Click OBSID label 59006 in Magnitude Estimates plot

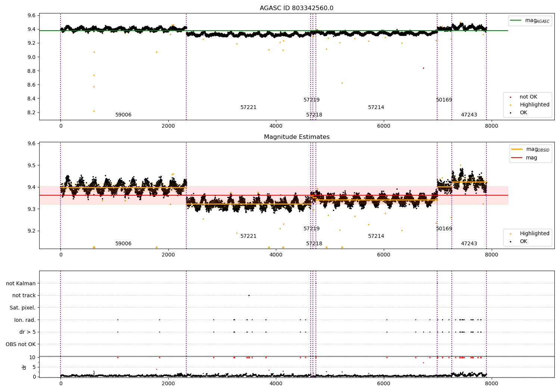[123, 244]
